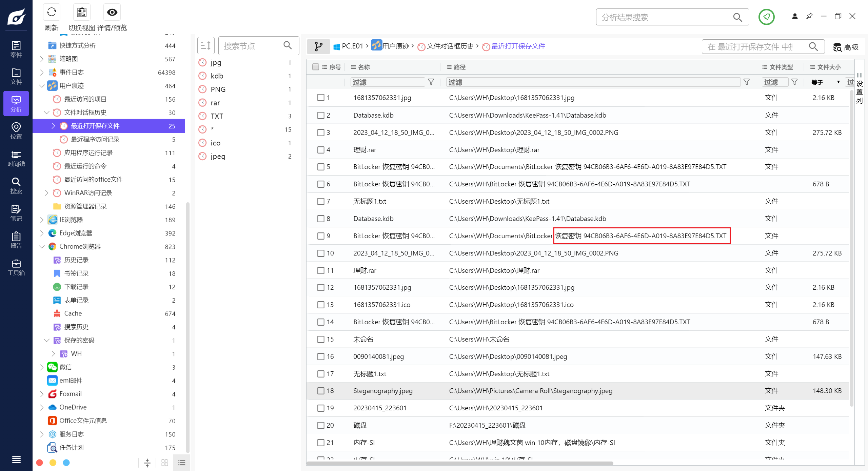
Task: Toggle the details/preview eye icon
Action: [x=112, y=13]
